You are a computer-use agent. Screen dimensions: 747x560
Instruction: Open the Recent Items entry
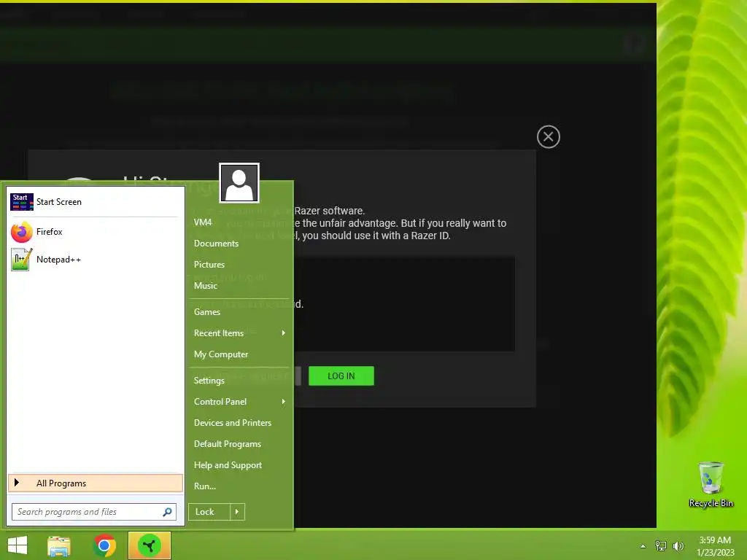point(239,333)
